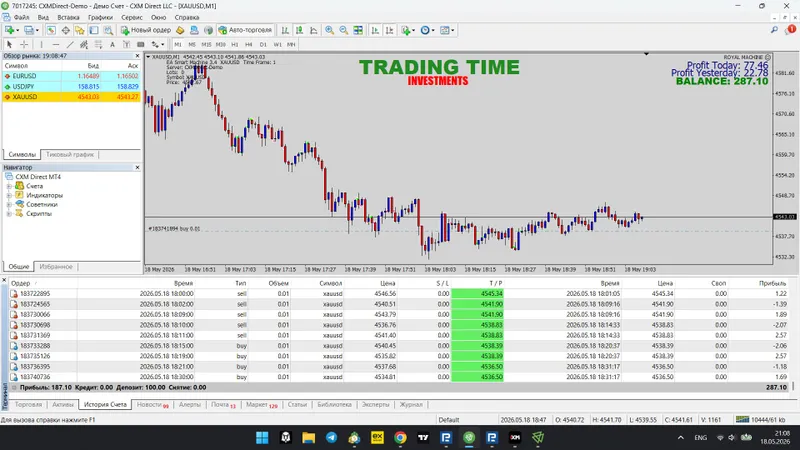Select the trendline tool

tap(70, 45)
